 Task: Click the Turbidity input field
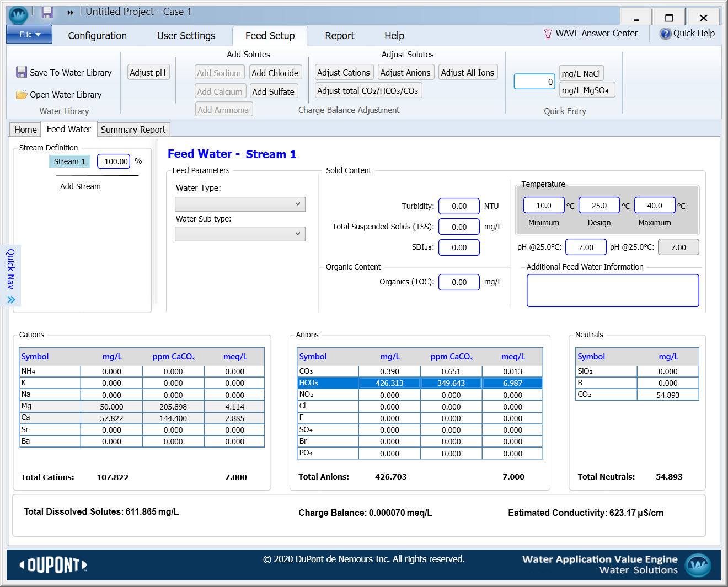(x=459, y=206)
